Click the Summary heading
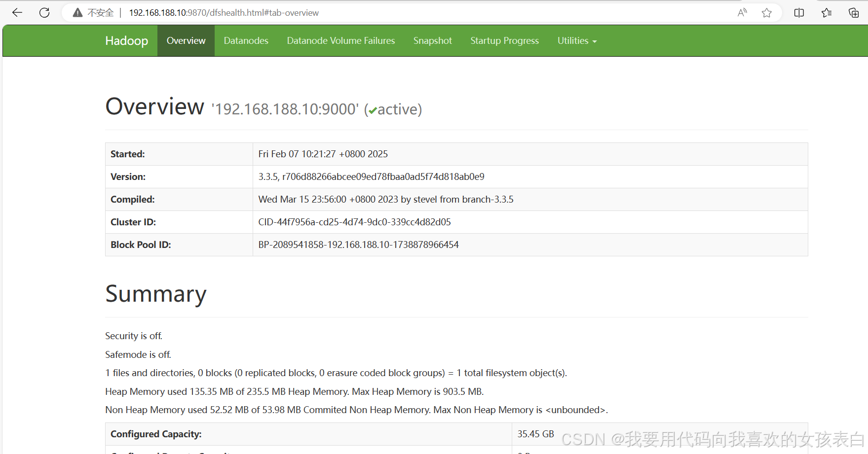Screen dimensions: 868x454 click(156, 294)
